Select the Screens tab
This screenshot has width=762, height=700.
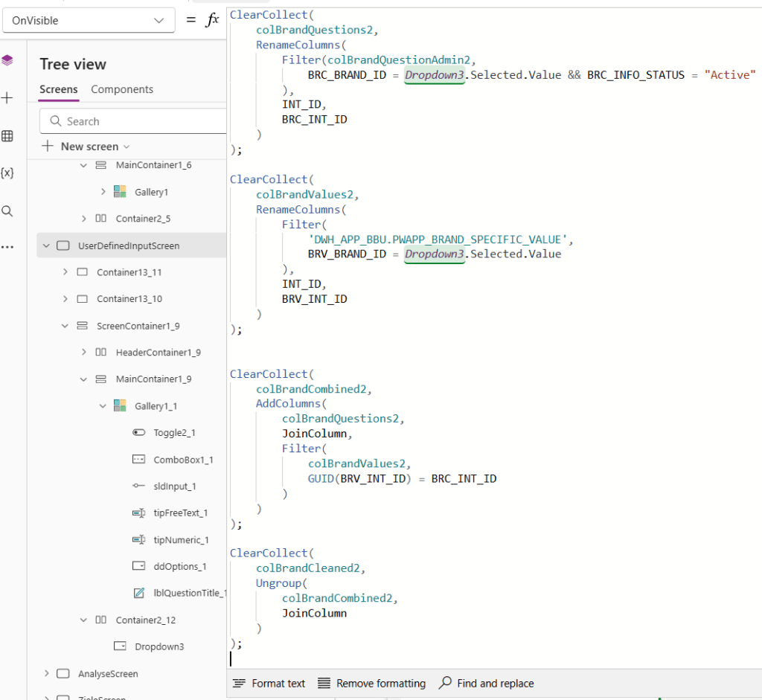(x=58, y=89)
